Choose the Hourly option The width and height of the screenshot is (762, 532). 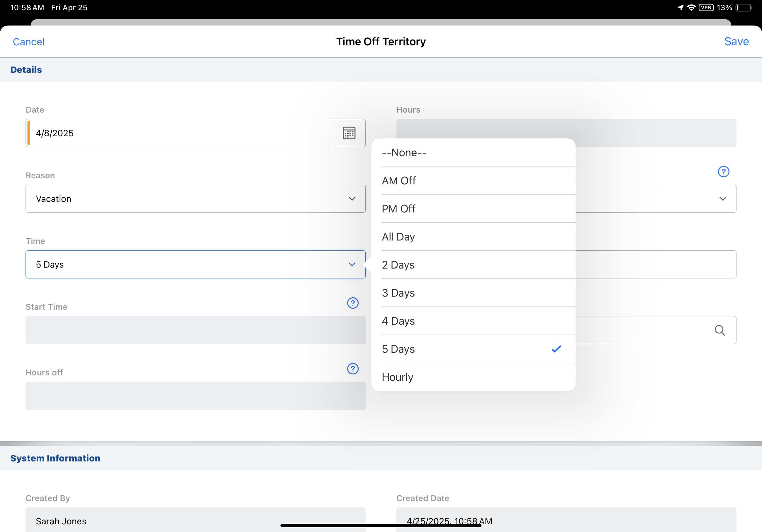(x=397, y=377)
